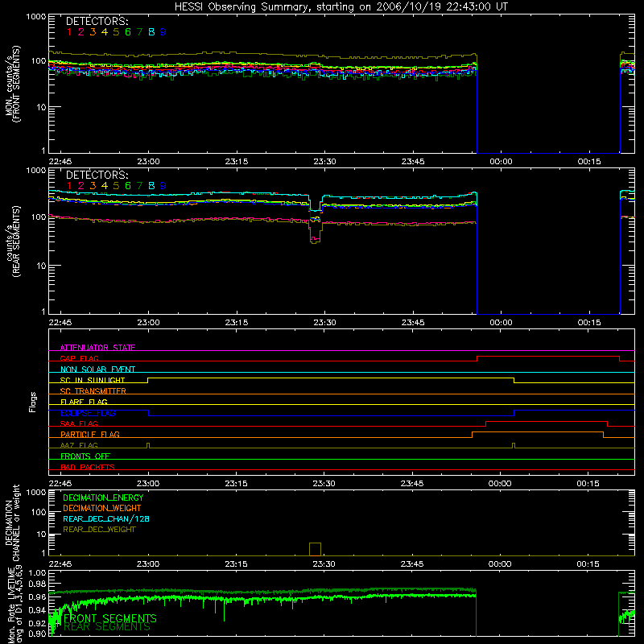Click the FRONTS_OFF flag label

(x=85, y=456)
